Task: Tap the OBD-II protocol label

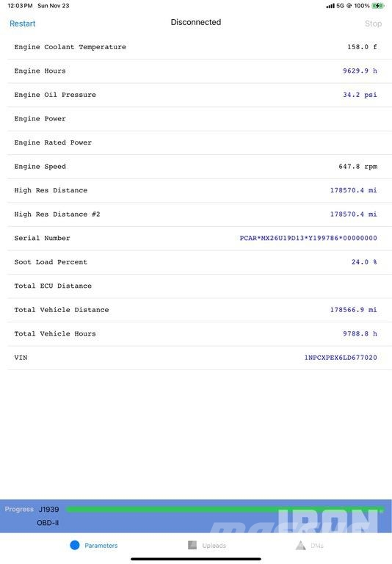Action: (48, 523)
